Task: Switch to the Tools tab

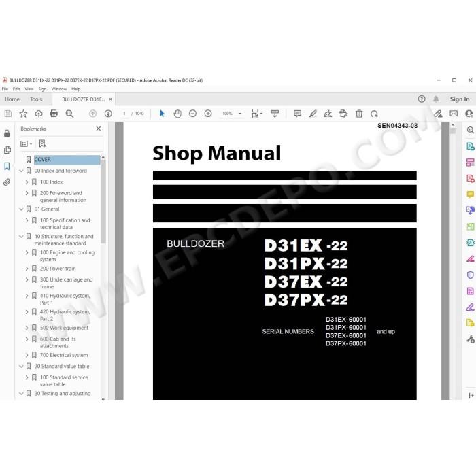Action: click(x=36, y=99)
